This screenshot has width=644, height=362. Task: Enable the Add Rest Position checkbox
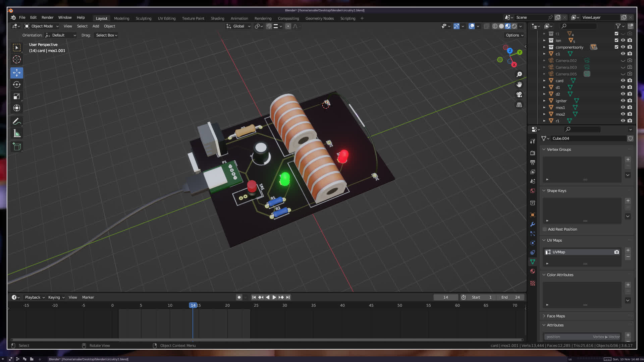pyautogui.click(x=545, y=229)
